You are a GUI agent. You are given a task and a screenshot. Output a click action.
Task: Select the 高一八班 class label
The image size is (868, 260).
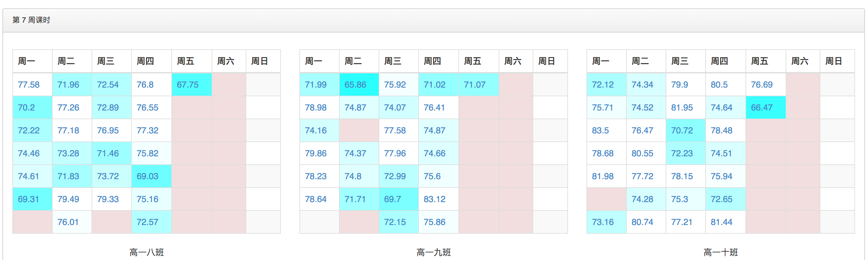147,252
